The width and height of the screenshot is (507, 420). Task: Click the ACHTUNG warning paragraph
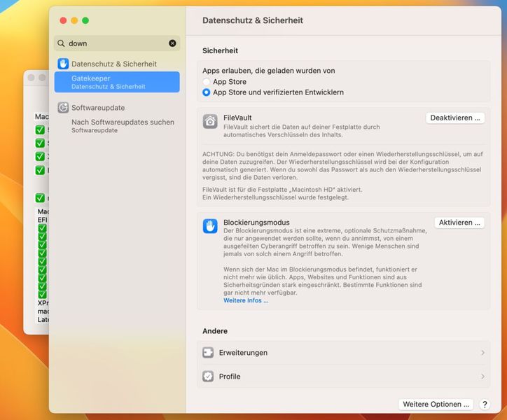(x=342, y=165)
